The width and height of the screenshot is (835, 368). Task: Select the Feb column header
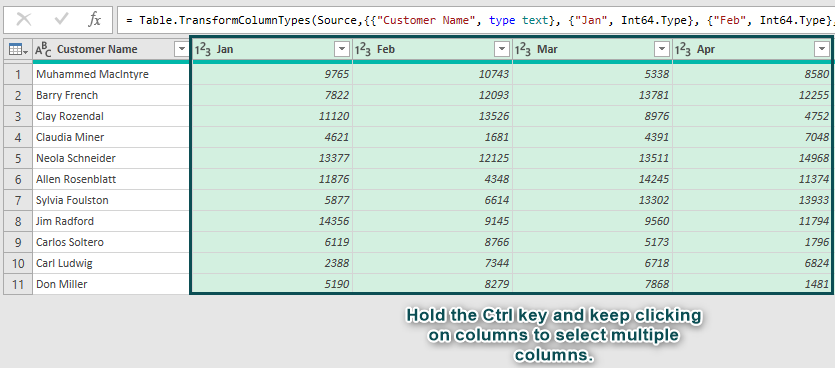[x=432, y=50]
